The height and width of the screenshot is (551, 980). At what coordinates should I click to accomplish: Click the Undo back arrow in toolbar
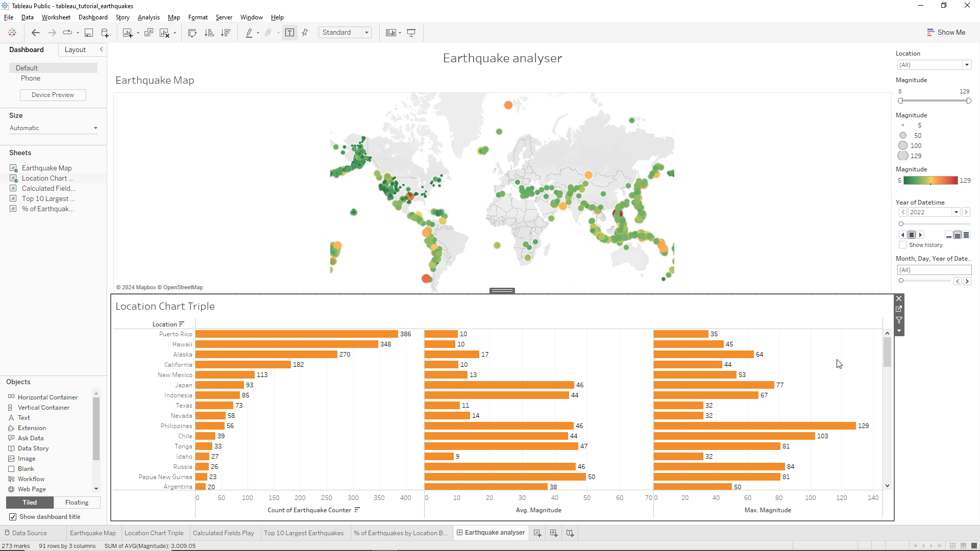pos(35,33)
